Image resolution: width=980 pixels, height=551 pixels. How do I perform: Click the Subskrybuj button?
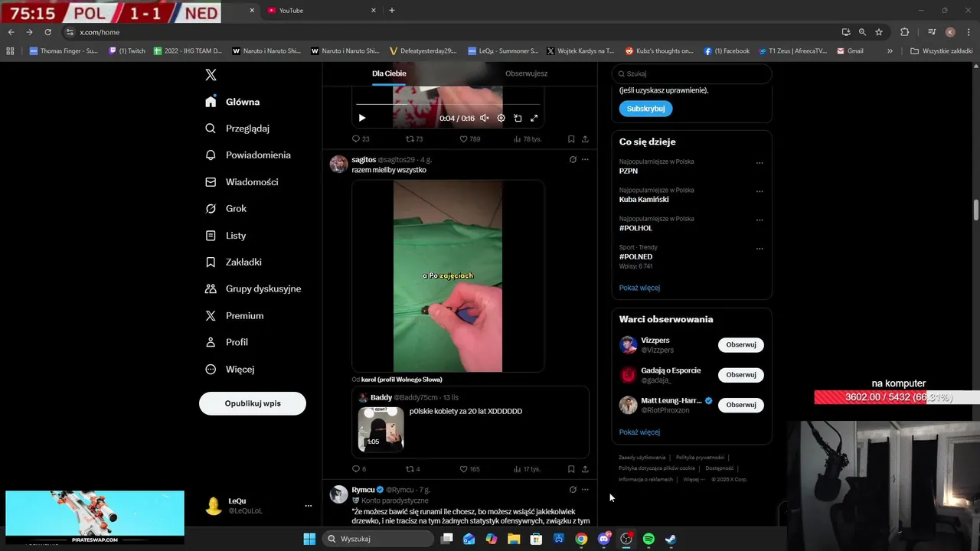tap(645, 109)
